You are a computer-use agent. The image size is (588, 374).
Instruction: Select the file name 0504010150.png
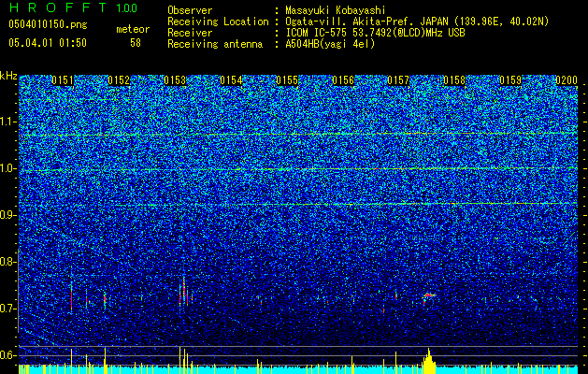48,25
